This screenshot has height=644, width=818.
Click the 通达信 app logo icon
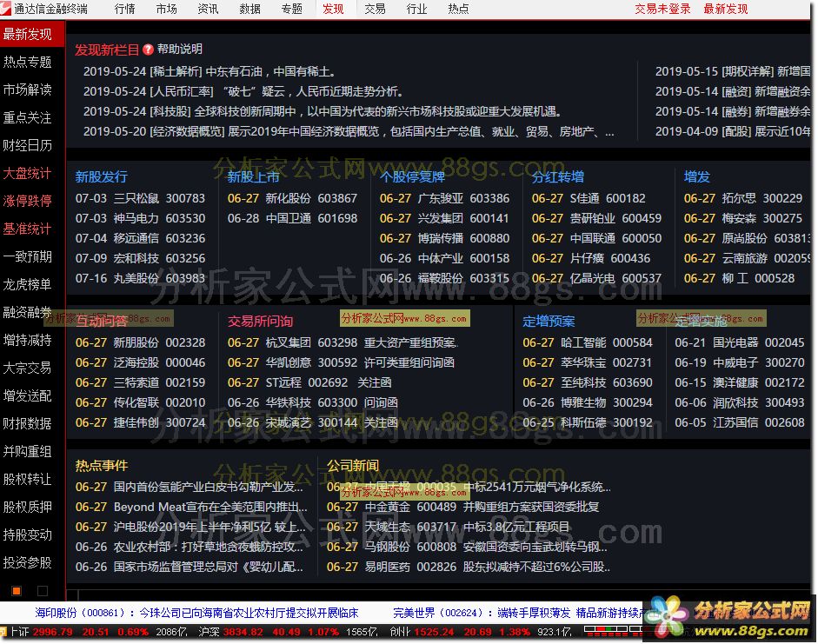click(x=5, y=8)
